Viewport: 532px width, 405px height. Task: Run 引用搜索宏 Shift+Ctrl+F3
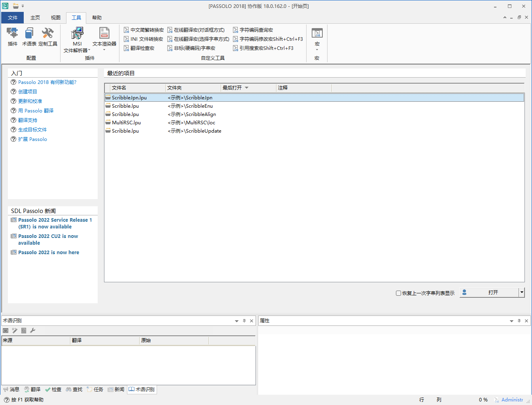click(263, 48)
